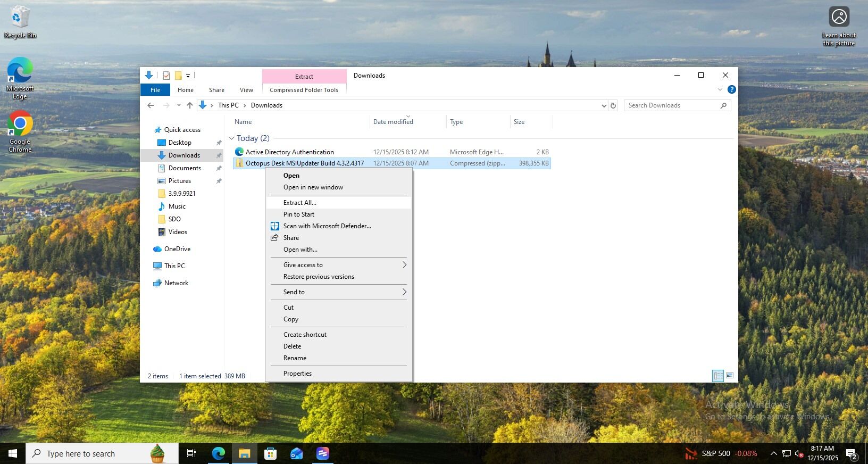The image size is (868, 464).
Task: Click the Forward navigation arrow
Action: tap(166, 105)
